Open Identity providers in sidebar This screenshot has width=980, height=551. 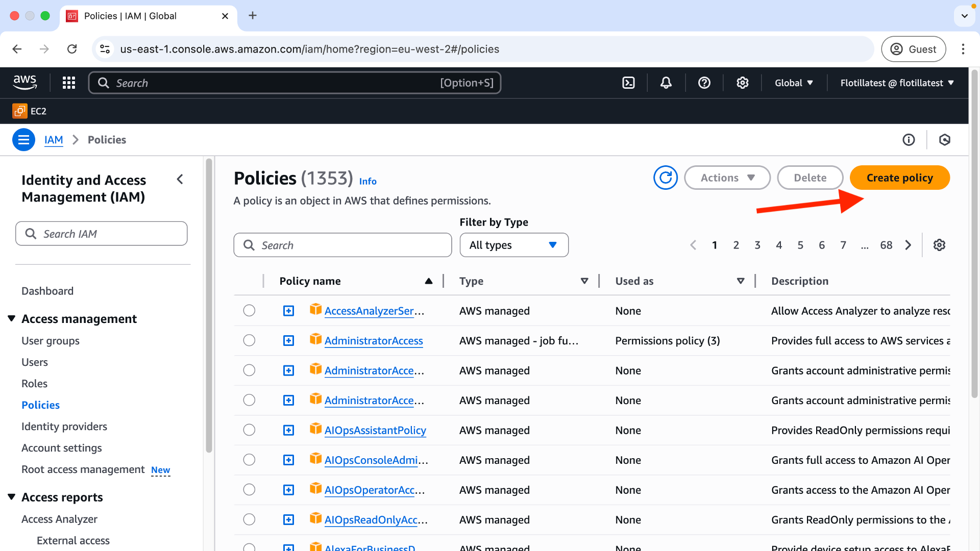64,427
